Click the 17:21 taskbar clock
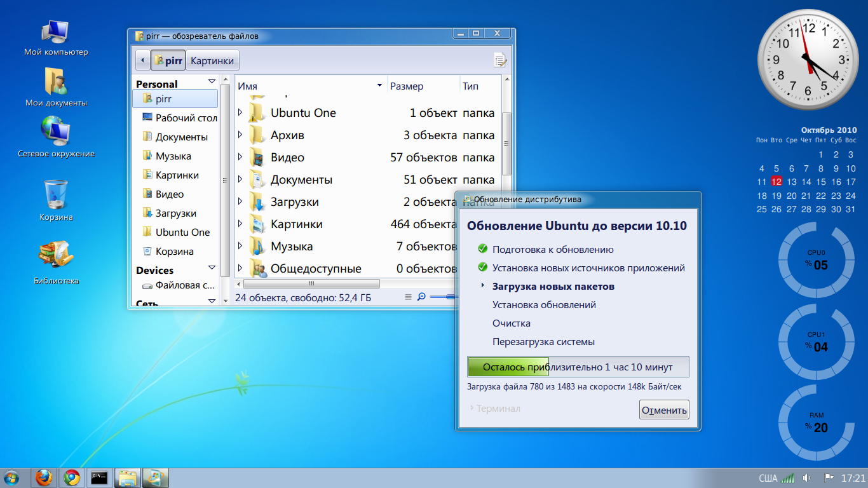The height and width of the screenshot is (488, 868). [853, 478]
